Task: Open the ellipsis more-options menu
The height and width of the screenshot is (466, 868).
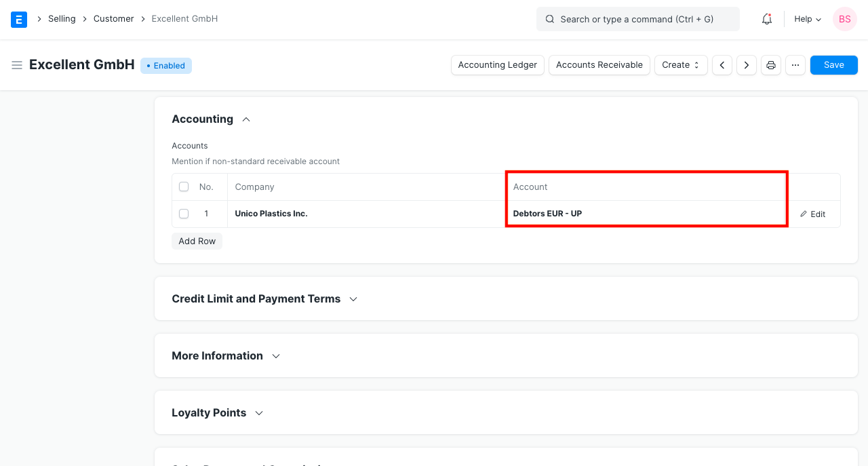Action: tap(795, 64)
